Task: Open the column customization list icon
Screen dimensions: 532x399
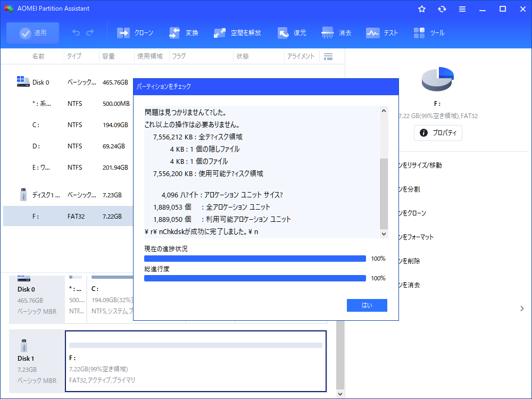Action: coord(328,56)
